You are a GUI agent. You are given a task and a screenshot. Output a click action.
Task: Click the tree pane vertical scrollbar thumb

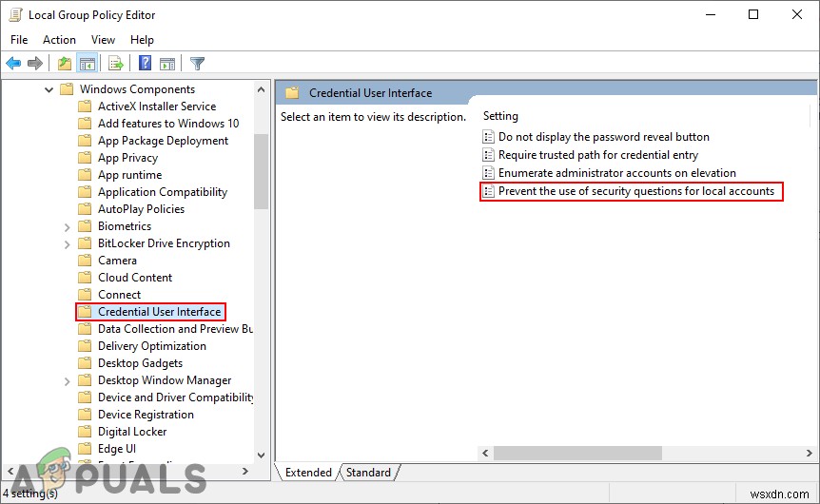click(261, 171)
